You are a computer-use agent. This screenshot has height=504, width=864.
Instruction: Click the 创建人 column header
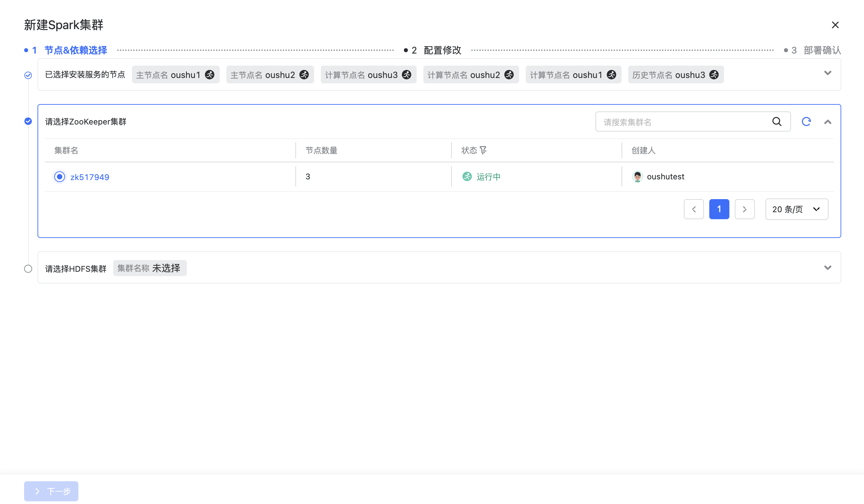(x=644, y=150)
